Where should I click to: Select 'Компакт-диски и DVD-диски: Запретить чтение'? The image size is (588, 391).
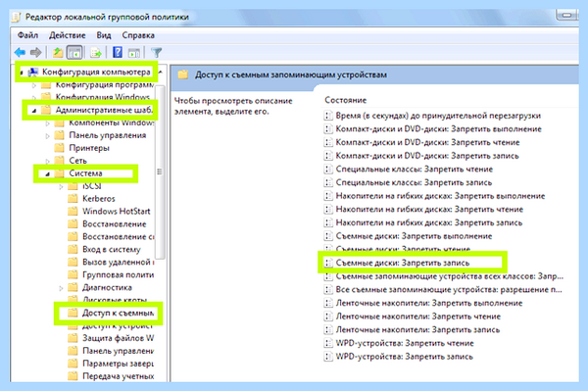[427, 142]
